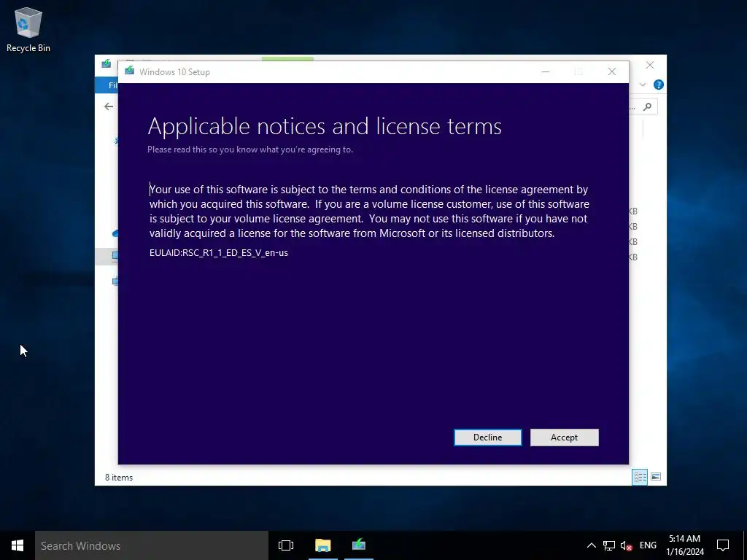Decline the license terms
Viewport: 747px width, 560px height.
tap(487, 437)
